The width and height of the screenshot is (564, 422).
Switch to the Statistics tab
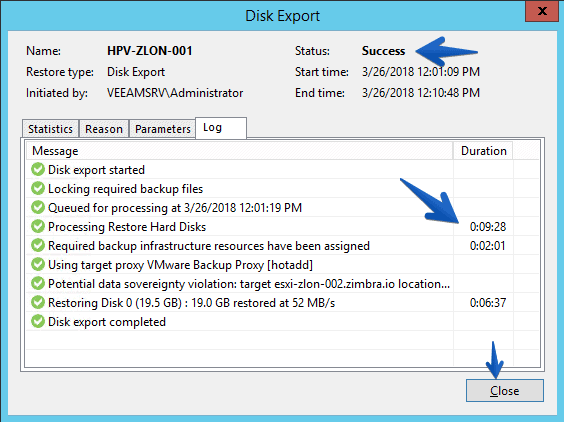tap(50, 129)
